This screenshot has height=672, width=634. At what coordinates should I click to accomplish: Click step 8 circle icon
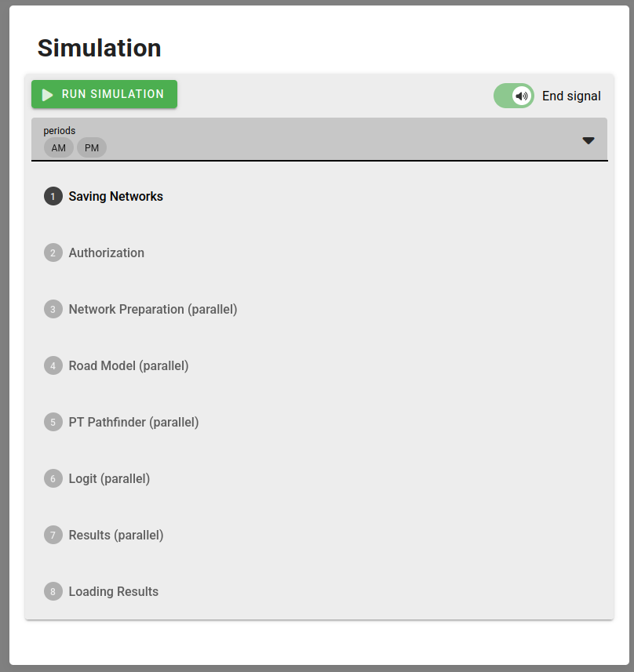[53, 592]
